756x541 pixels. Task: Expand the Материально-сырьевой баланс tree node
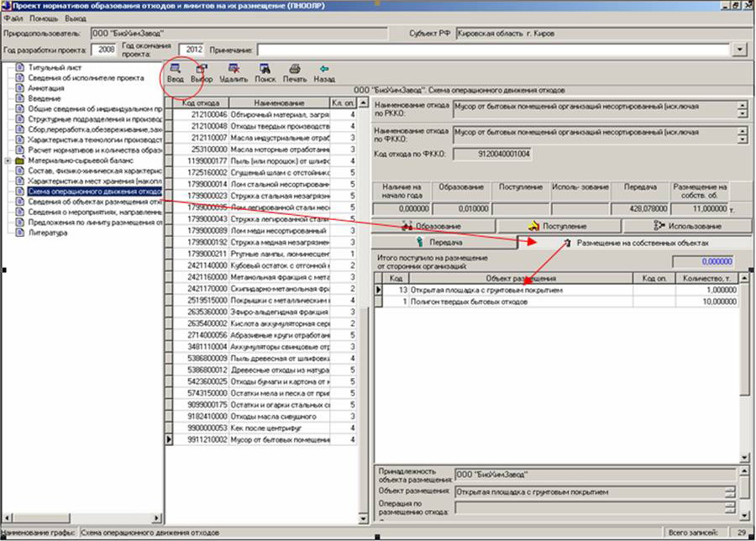click(x=8, y=160)
